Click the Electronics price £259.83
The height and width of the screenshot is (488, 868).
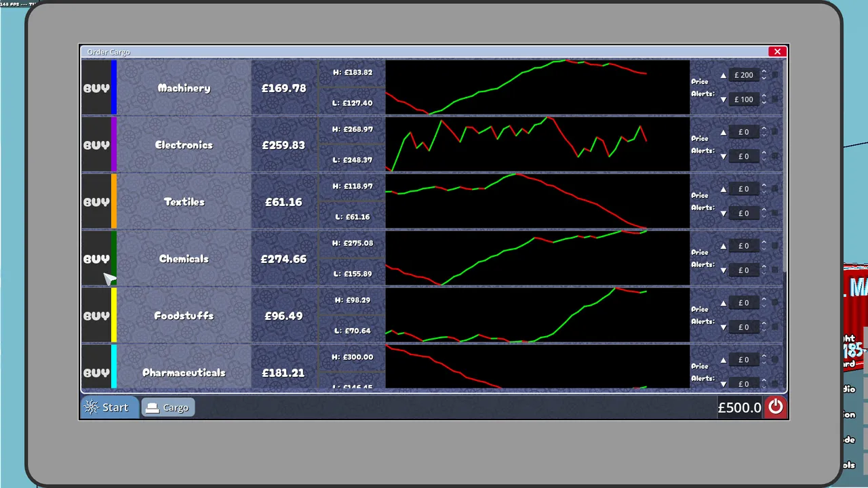(x=283, y=145)
